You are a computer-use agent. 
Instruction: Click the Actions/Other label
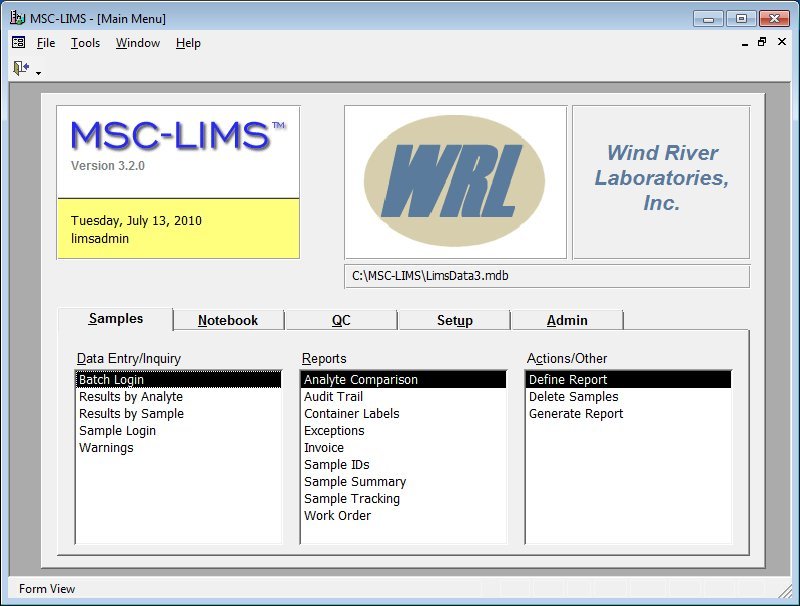567,359
